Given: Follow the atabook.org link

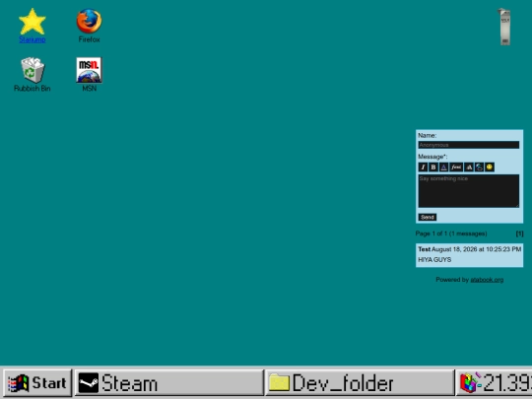Looking at the screenshot, I should click(487, 280).
